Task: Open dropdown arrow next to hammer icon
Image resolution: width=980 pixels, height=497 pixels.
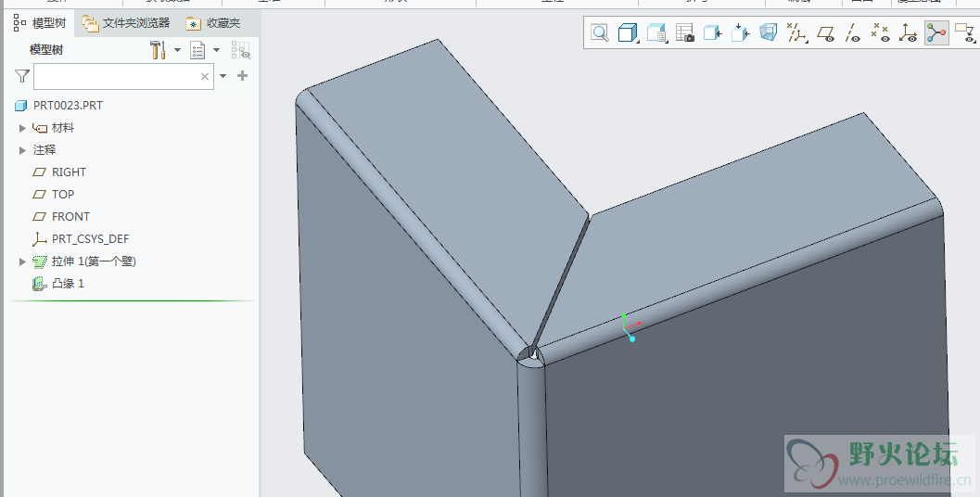Action: (x=177, y=50)
